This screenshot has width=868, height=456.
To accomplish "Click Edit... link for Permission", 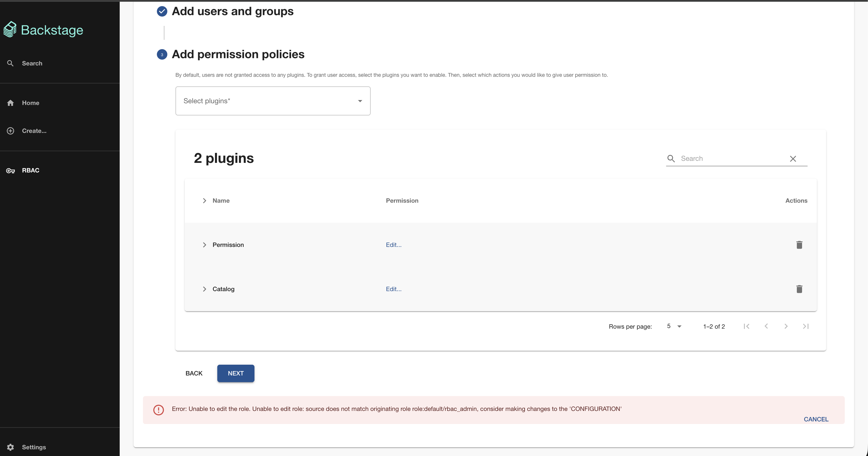I will 393,245.
